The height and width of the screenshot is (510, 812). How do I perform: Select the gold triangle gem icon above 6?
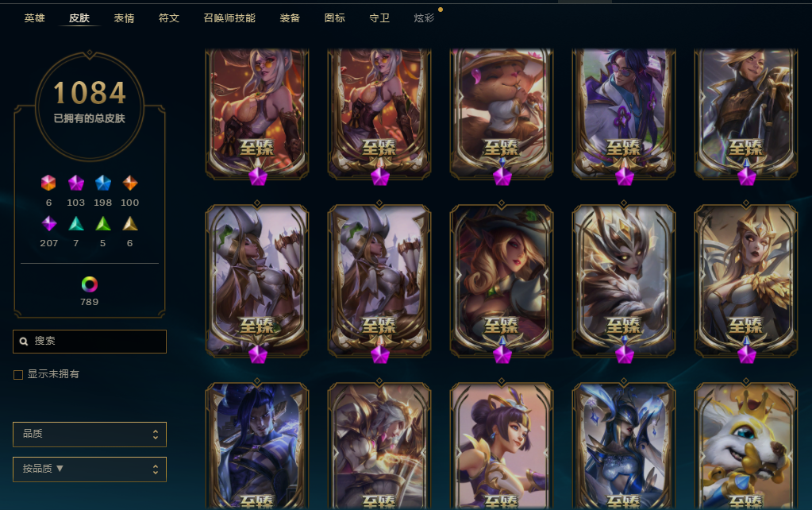129,223
